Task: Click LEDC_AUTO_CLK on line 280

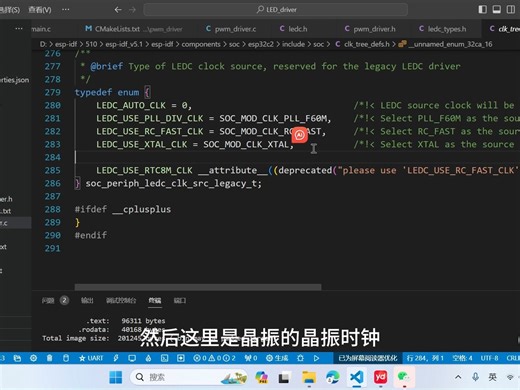Action: point(131,105)
